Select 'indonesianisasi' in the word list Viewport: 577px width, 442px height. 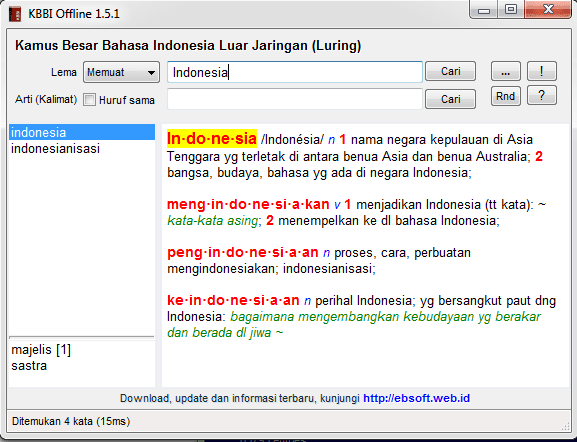coord(82,149)
